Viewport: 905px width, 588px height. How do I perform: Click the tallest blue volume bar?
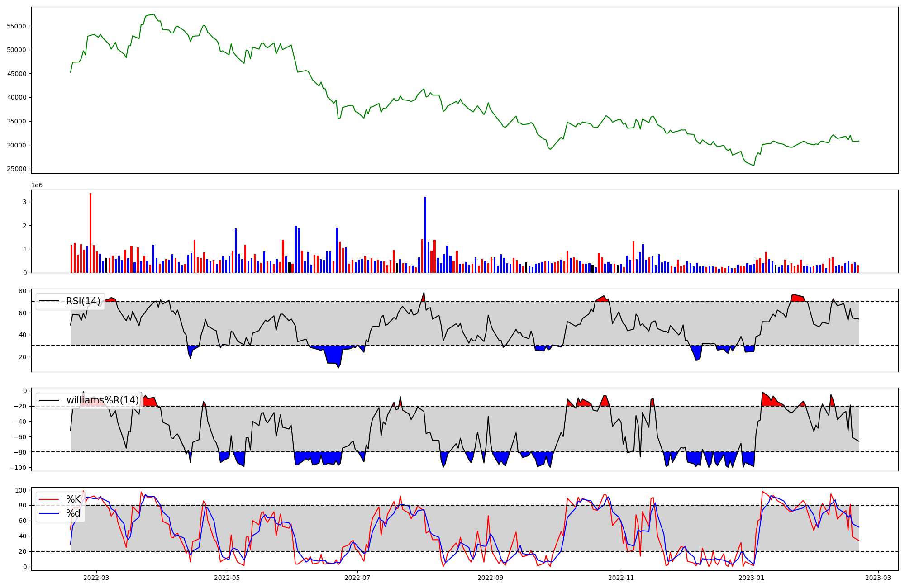coord(425,235)
